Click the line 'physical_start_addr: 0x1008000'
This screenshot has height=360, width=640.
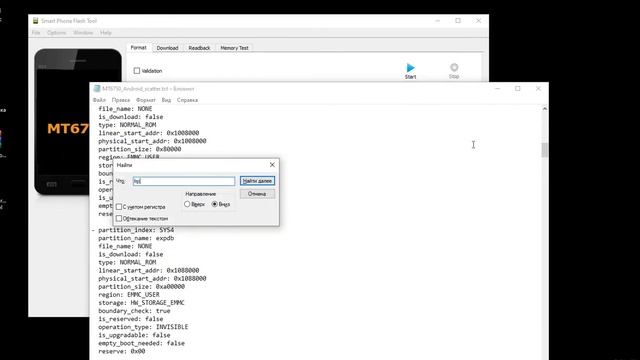[x=152, y=141]
